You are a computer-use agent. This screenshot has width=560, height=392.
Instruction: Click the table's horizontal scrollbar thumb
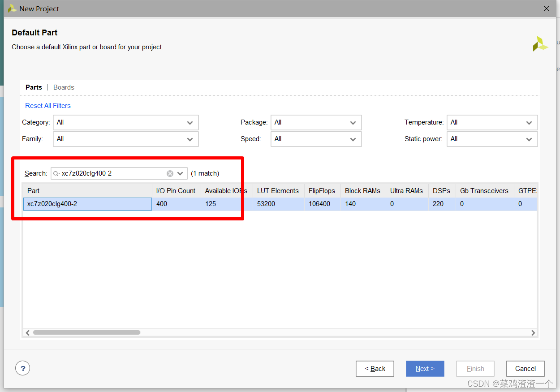pyautogui.click(x=86, y=332)
